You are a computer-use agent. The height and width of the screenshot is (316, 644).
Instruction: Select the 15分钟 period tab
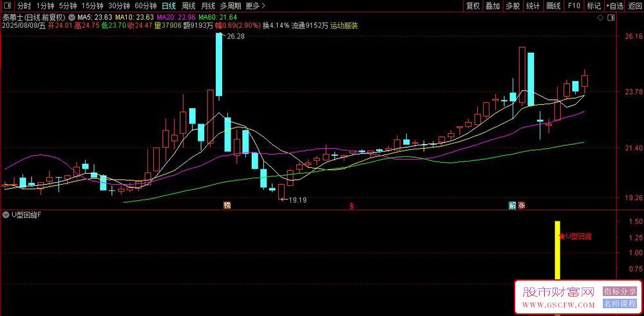[91, 6]
